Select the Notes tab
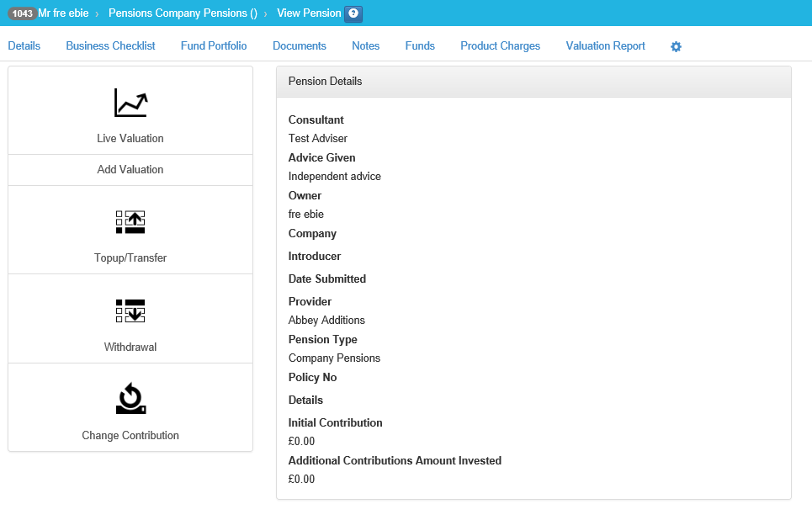Viewport: 812px width, 520px height. click(x=365, y=46)
